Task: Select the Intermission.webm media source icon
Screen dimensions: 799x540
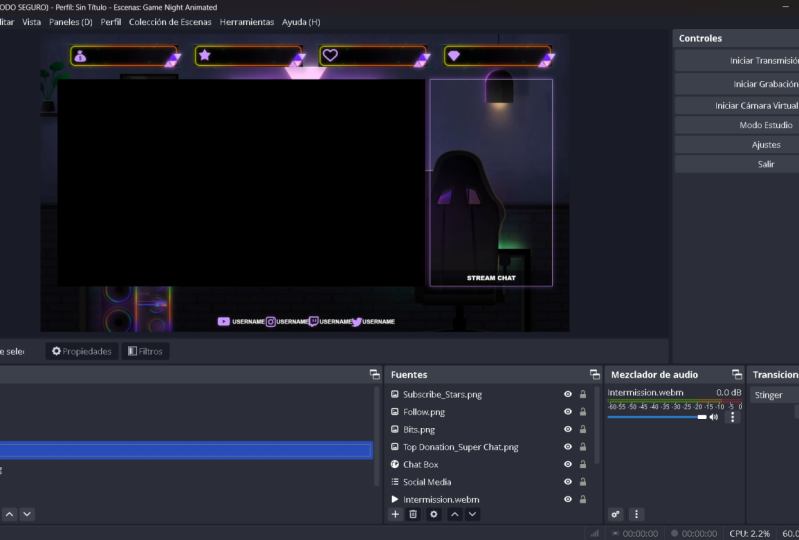Action: tap(394, 499)
